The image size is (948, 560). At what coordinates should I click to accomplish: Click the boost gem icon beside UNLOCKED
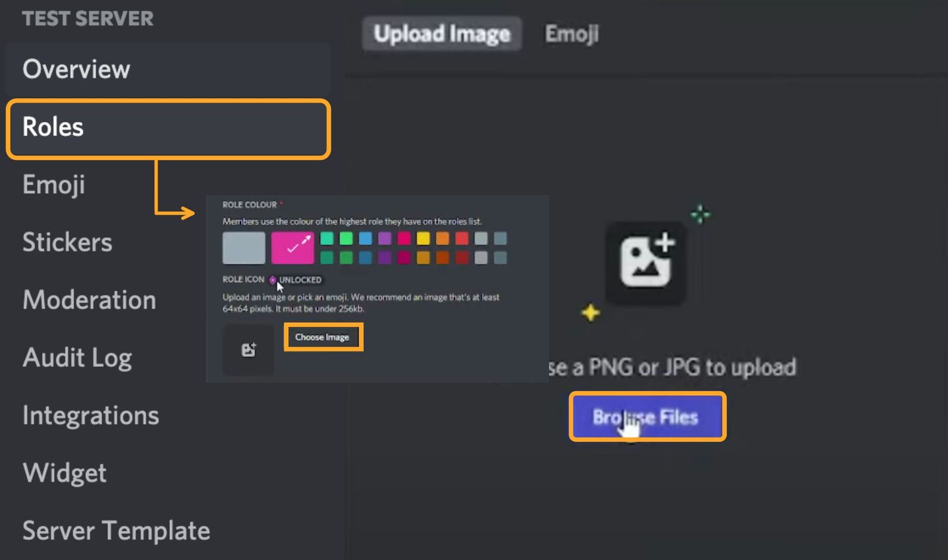coord(271,280)
